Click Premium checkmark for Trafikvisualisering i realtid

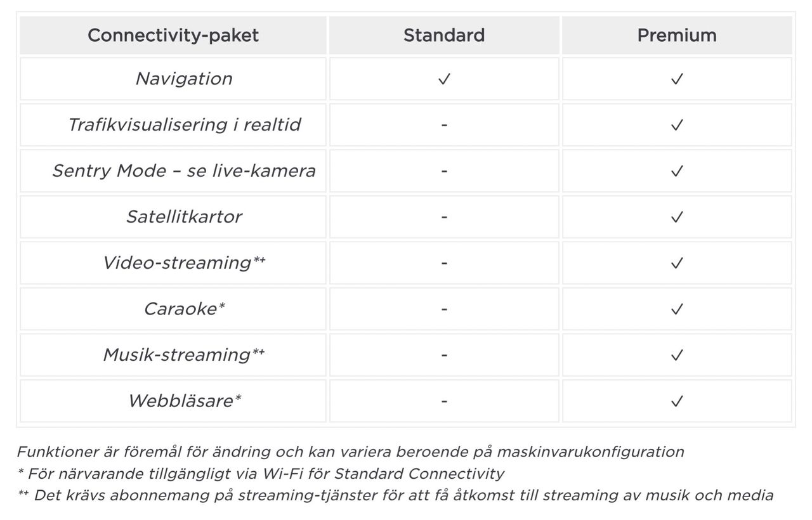677,125
